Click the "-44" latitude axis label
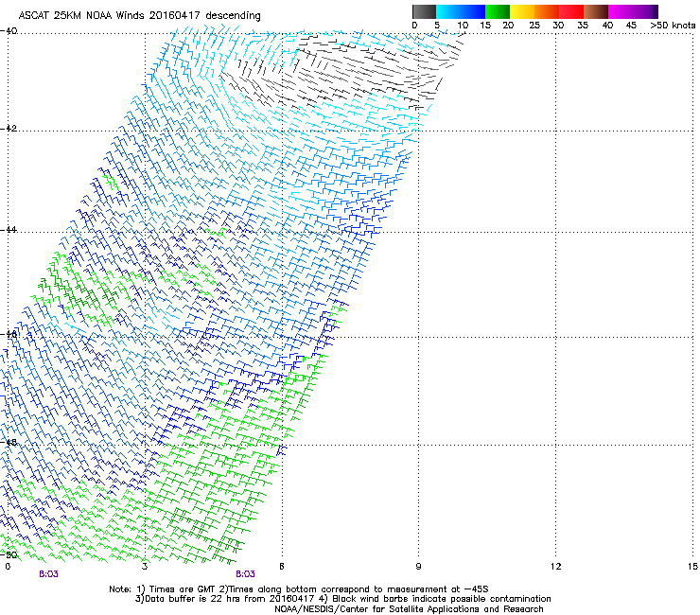This screenshot has width=700, height=615. point(9,230)
